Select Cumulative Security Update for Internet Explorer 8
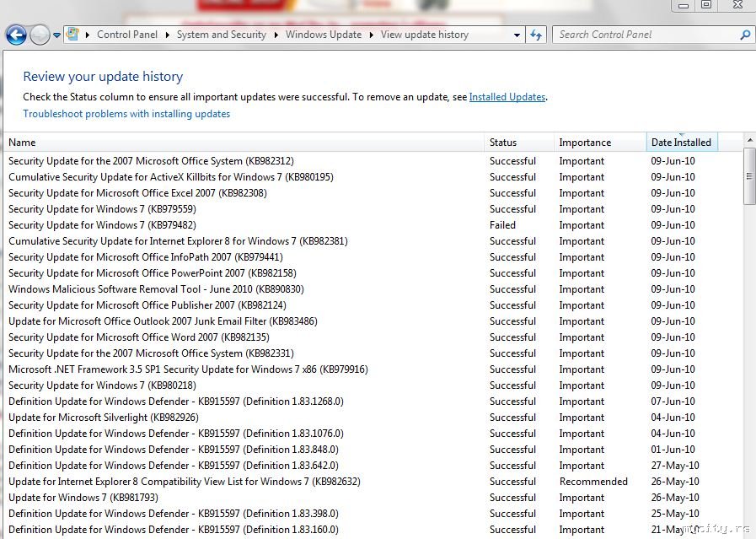Image resolution: width=756 pixels, height=539 pixels. [x=373, y=240]
